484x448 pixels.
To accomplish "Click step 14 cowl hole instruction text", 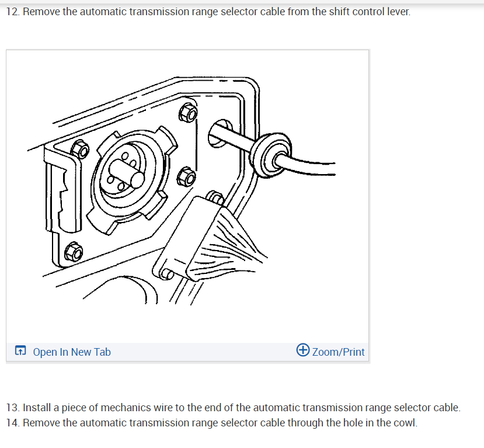I will coord(212,423).
